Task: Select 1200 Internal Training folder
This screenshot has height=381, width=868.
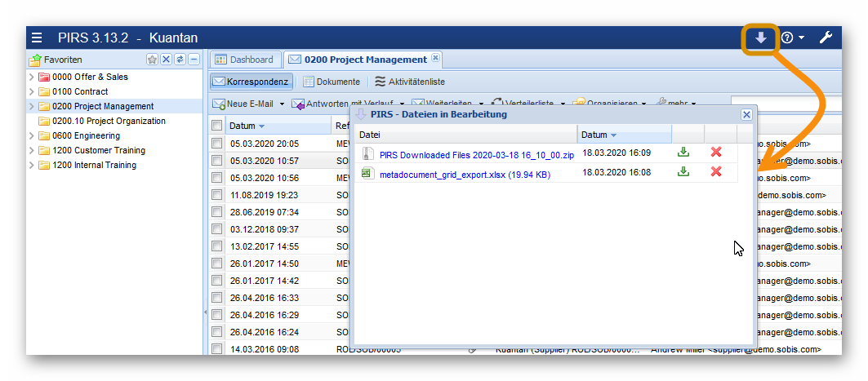Action: 94,165
